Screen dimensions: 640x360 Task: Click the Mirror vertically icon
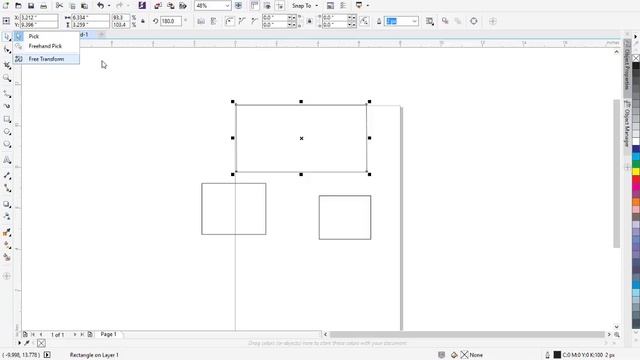click(213, 21)
